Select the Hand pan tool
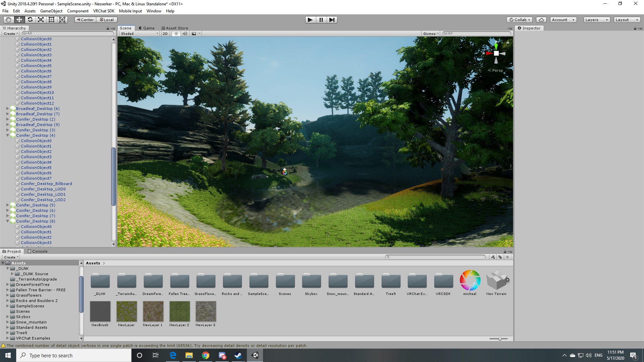The height and width of the screenshot is (362, 644). (x=8, y=19)
